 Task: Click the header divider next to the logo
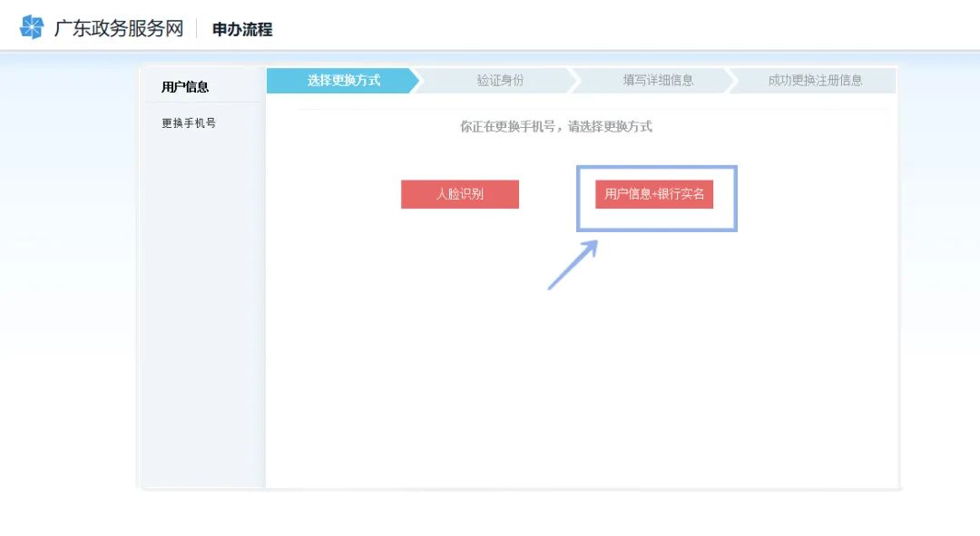(x=199, y=28)
